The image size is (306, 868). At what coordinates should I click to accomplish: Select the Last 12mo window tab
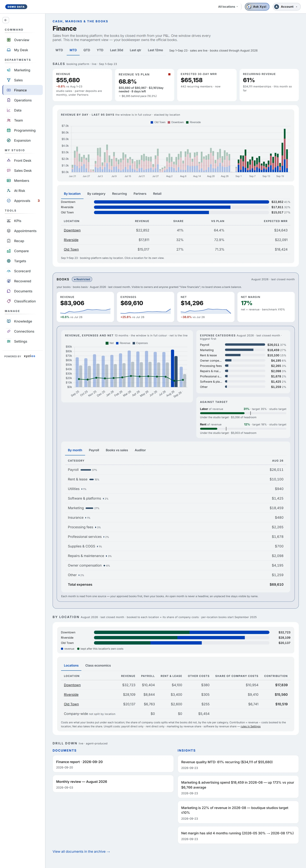[155, 50]
